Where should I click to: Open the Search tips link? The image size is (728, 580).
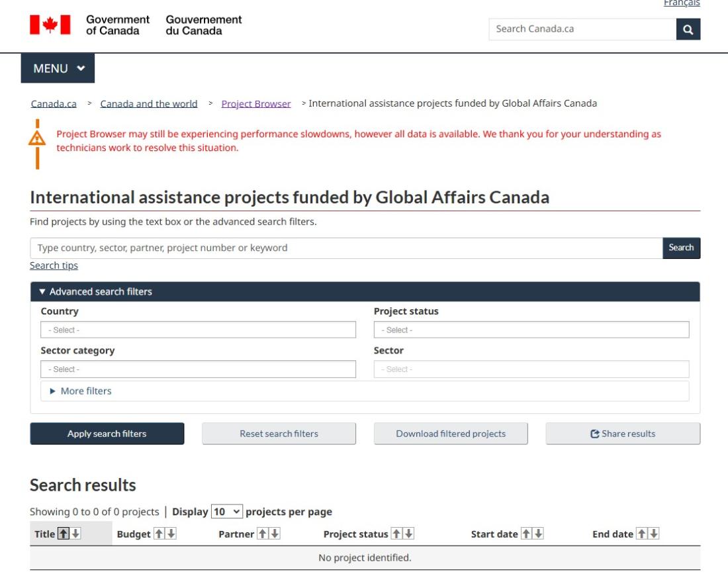pos(54,266)
